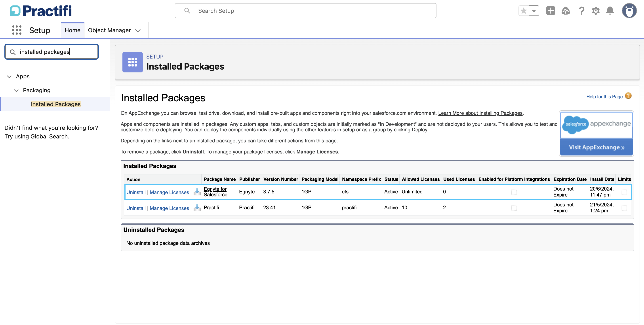Viewport: 644px width, 325px height.
Task: Click the Setup app name label
Action: [40, 30]
